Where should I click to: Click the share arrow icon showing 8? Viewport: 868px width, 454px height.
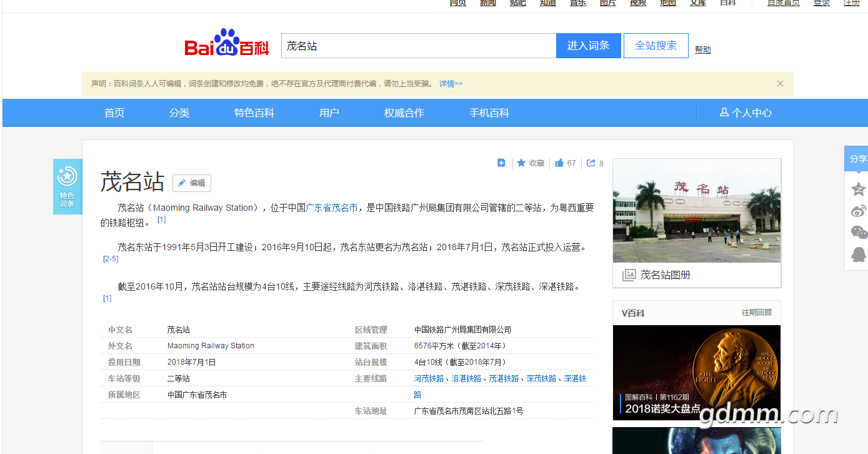[x=591, y=163]
